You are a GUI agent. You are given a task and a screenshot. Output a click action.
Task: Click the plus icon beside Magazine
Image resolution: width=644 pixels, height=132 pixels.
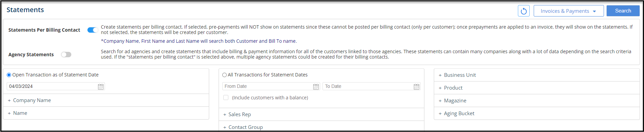click(x=440, y=101)
